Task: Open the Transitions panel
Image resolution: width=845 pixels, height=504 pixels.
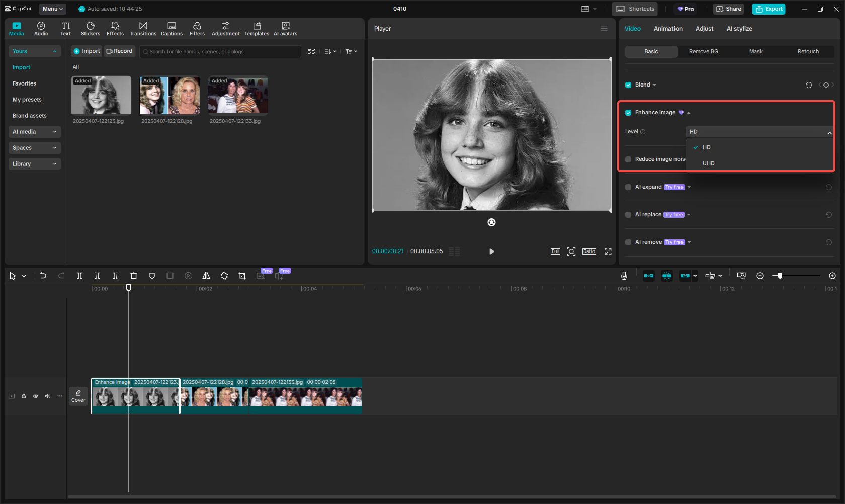Action: 143,29
